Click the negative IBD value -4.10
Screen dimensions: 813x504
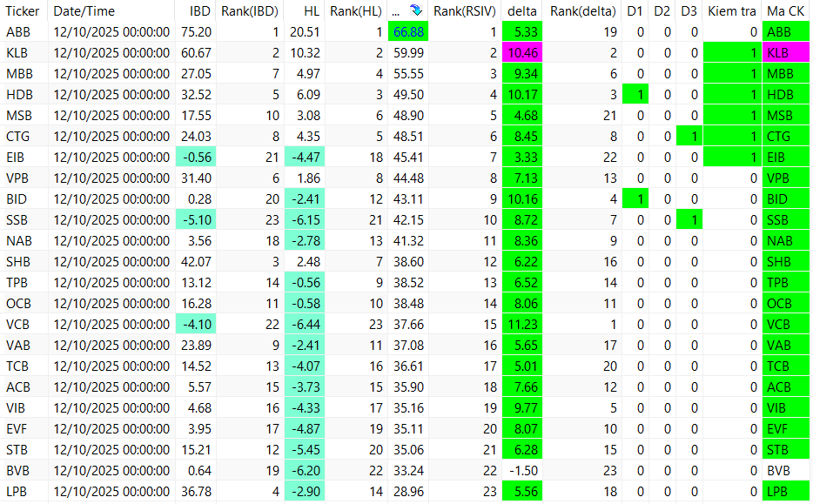click(x=196, y=324)
